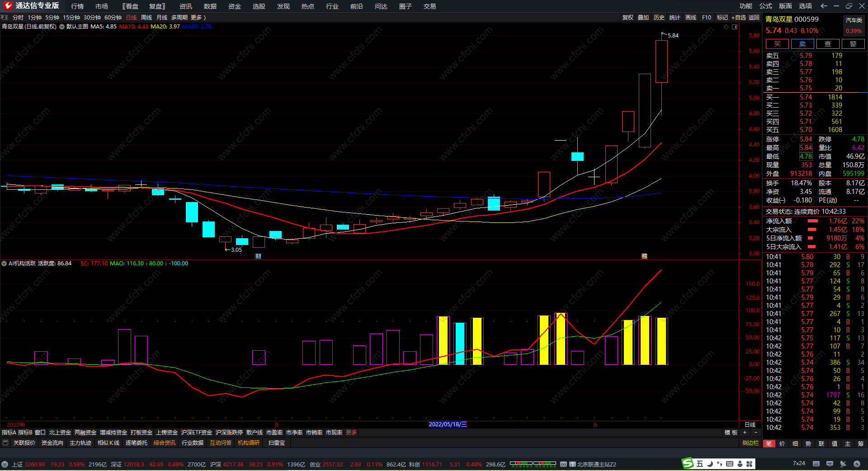Toggle the 侧边栏 sidebar button
Screen dimensions: 868x471
pos(750,443)
